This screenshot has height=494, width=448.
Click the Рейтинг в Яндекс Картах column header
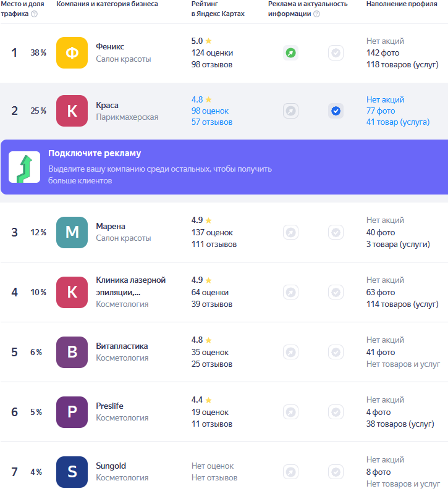point(218,9)
